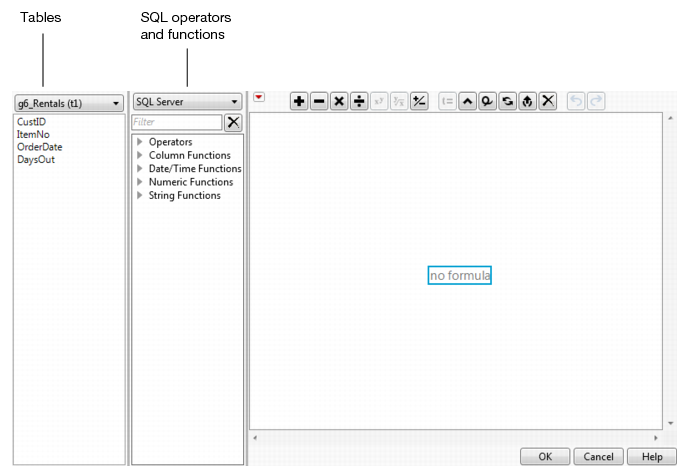Click the lasso-shaped toolbar button
This screenshot has width=679, height=467.
click(x=487, y=101)
